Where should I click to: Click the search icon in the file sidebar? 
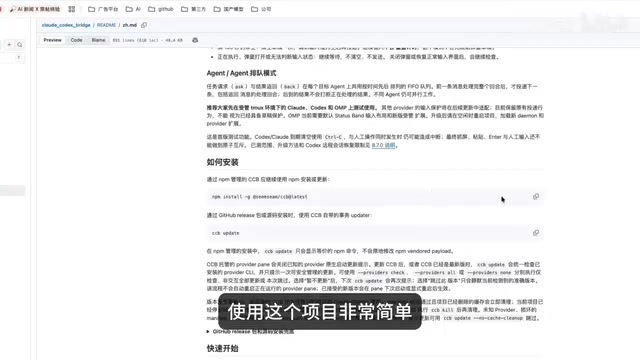(20, 44)
